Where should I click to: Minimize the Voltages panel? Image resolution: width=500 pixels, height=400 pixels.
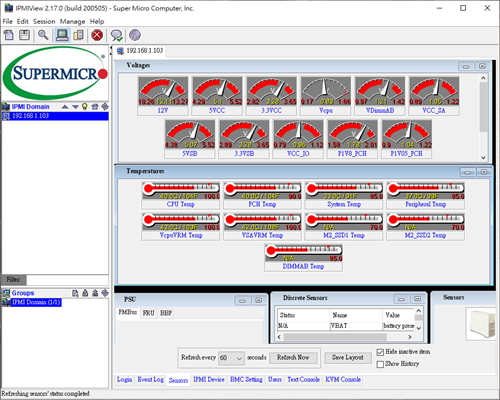(466, 66)
